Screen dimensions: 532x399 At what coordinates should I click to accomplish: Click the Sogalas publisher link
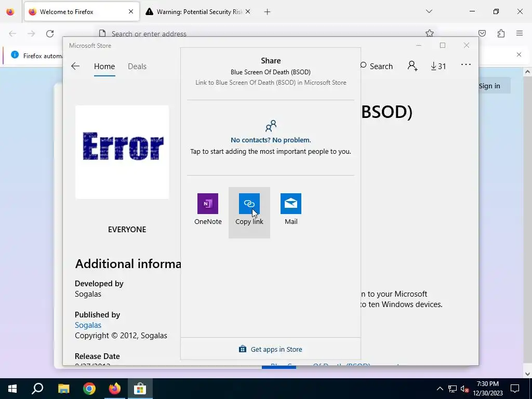(x=88, y=325)
